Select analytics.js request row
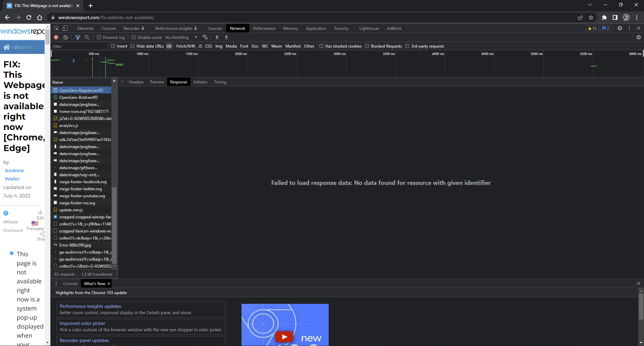 [81, 126]
